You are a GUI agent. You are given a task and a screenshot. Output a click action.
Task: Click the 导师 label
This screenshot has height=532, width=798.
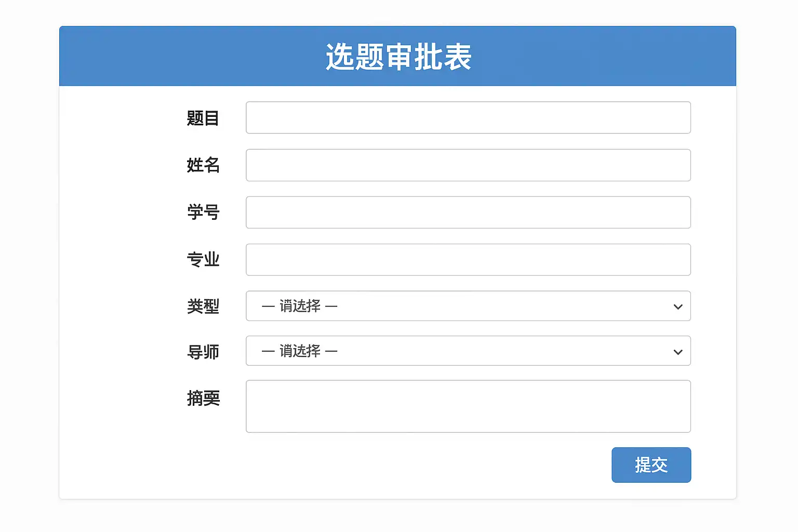203,352
